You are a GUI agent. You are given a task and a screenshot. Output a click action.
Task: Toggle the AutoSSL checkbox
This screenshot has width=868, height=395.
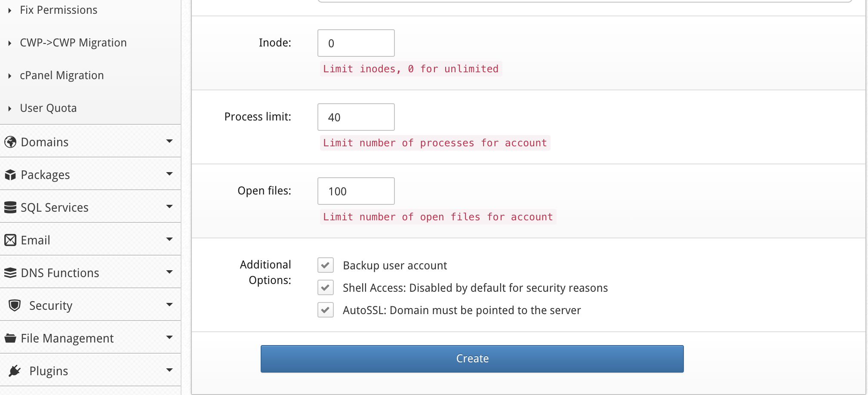coord(326,310)
